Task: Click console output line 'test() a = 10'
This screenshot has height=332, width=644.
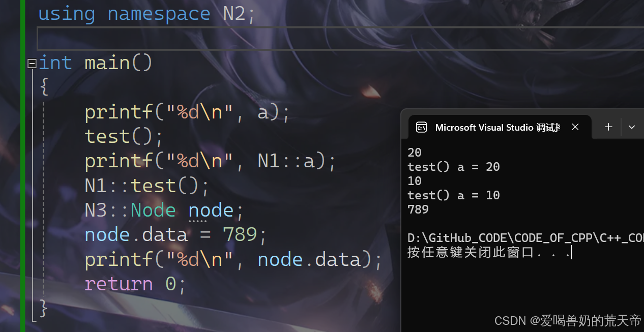Action: pyautogui.click(x=454, y=195)
